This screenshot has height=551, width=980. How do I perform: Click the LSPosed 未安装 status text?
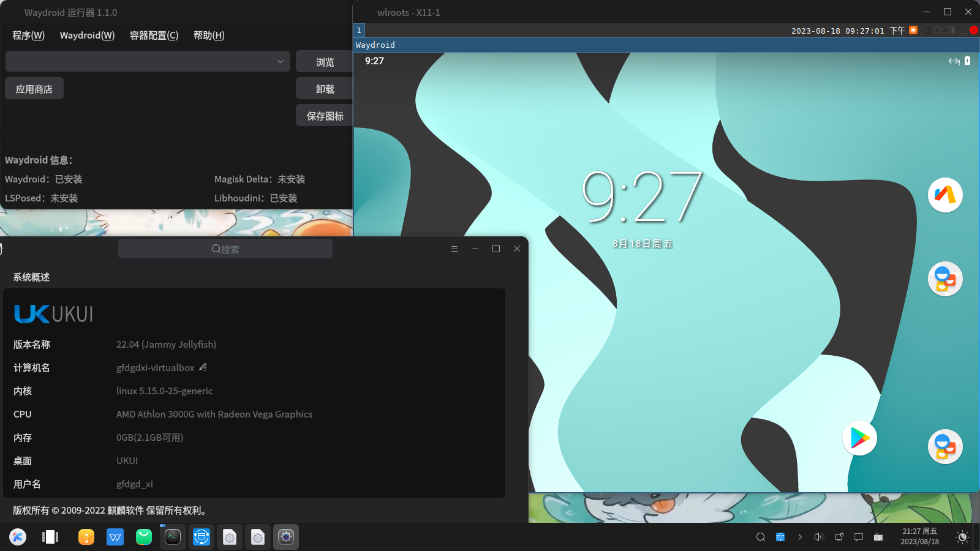pyautogui.click(x=41, y=198)
